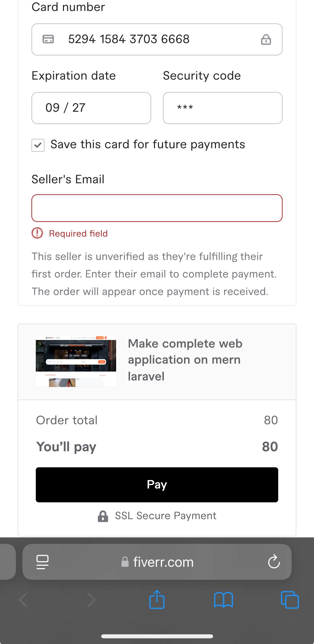The height and width of the screenshot is (644, 314).
Task: Click the Expiration date field
Action: pos(91,108)
